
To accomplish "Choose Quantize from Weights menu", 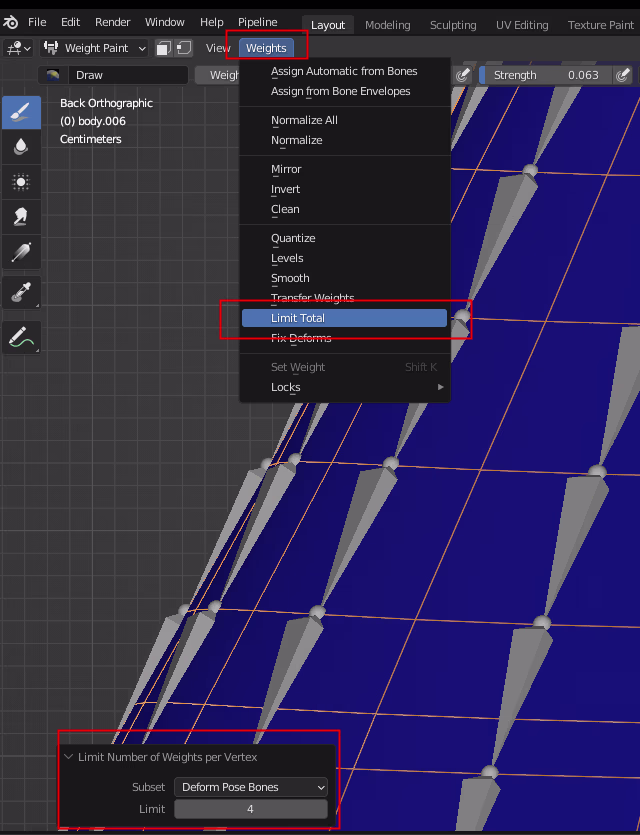I will 344,238.
